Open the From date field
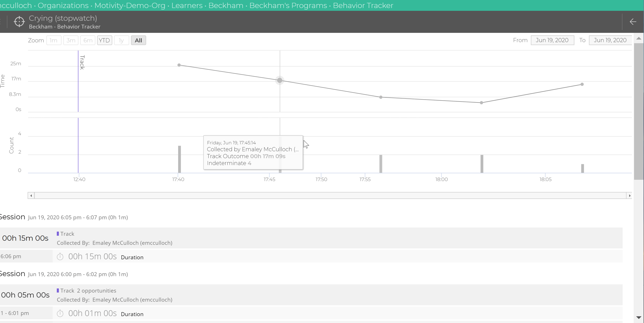644x323 pixels. click(x=552, y=40)
